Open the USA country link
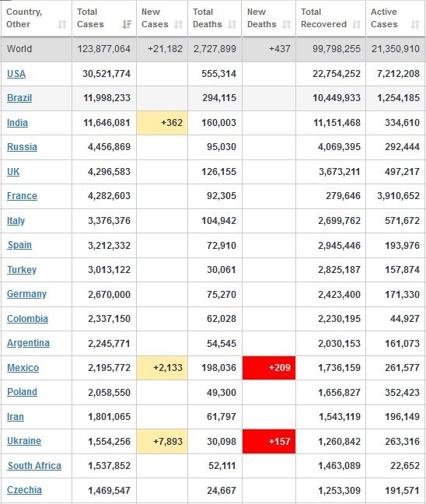Viewport: 426px width, 504px height. [x=16, y=74]
